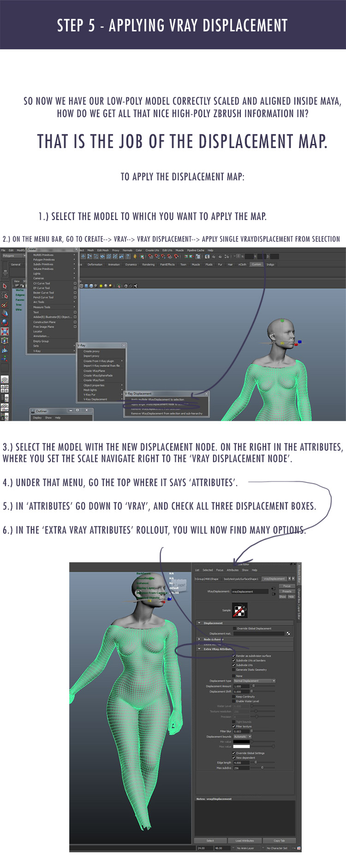This screenshot has height=868, width=346.
Task: Click the map checker icon beside Displacement mat.
Action: click(288, 633)
